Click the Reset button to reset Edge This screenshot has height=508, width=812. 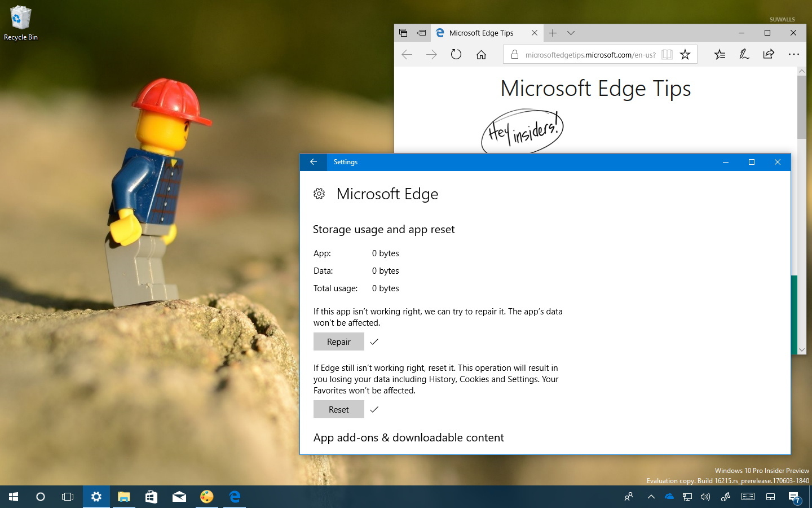(338, 409)
